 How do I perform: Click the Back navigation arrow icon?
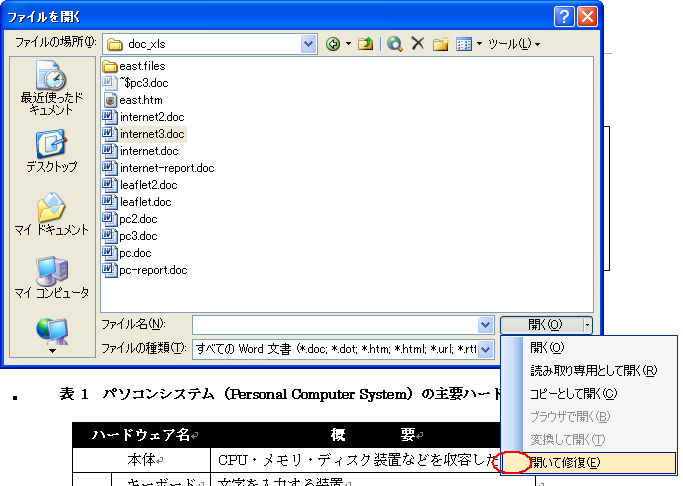(x=333, y=44)
